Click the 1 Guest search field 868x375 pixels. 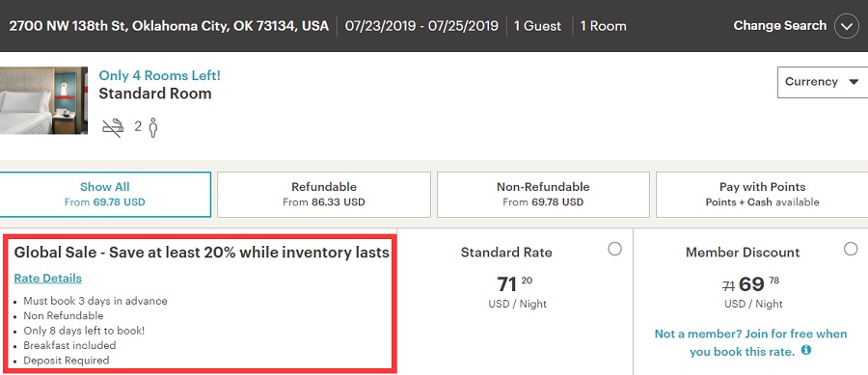click(x=537, y=26)
